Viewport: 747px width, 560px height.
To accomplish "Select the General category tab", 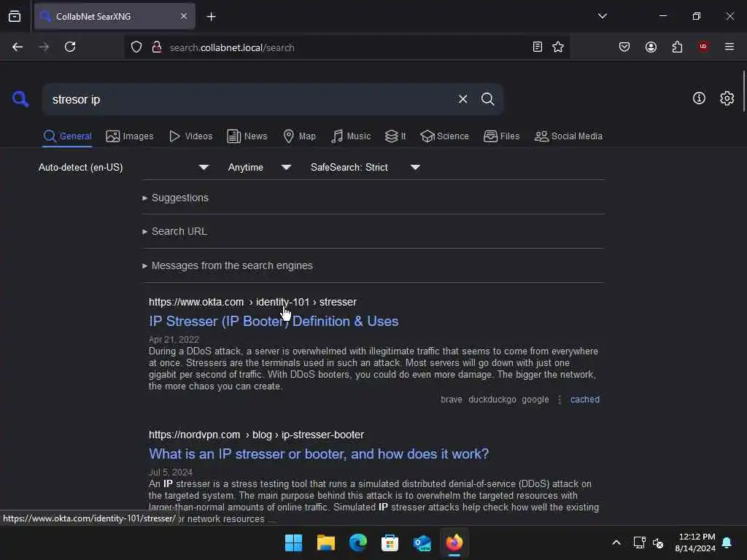I will click(67, 136).
